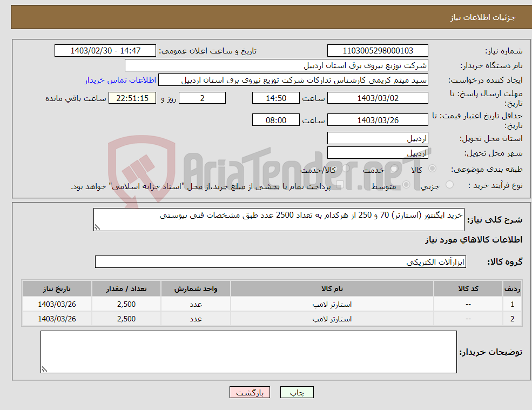Click the اطلاعات کالاهای مورد نیاز heading
Image resolution: width=532 pixels, height=410 pixels.
pyautogui.click(x=474, y=240)
